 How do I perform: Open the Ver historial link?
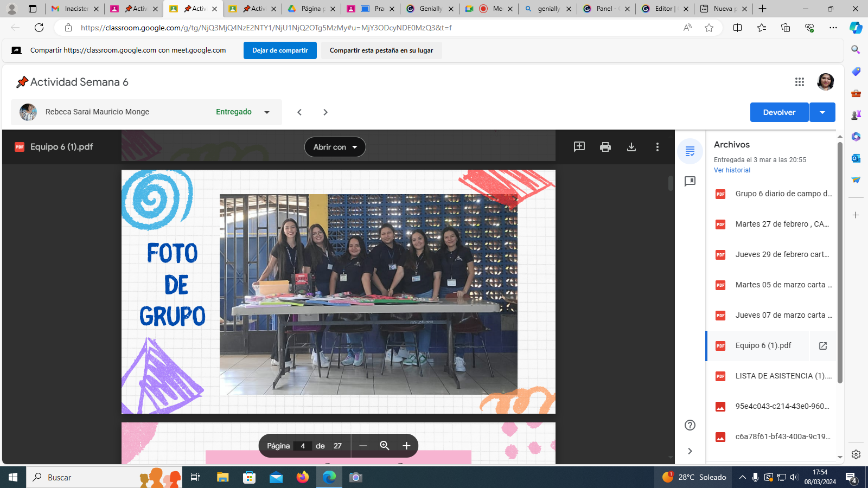point(732,170)
